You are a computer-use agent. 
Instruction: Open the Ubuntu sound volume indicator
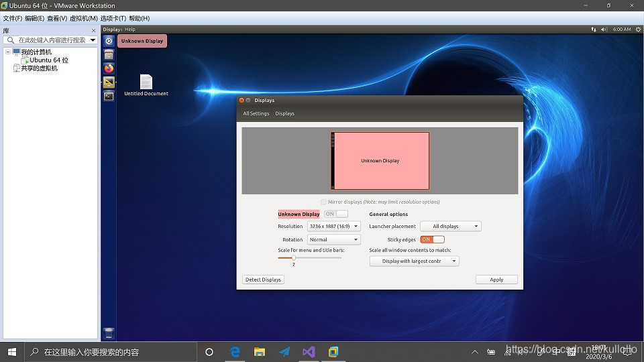604,29
